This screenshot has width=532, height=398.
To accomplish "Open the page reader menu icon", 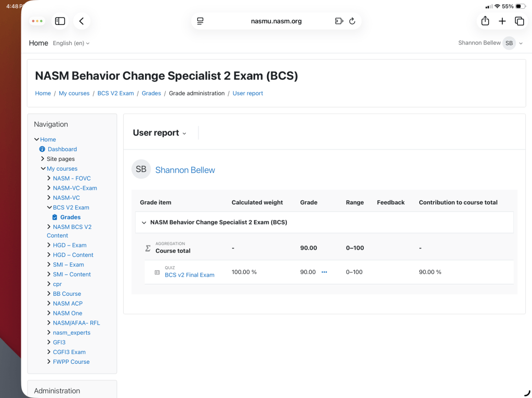I will click(x=200, y=21).
